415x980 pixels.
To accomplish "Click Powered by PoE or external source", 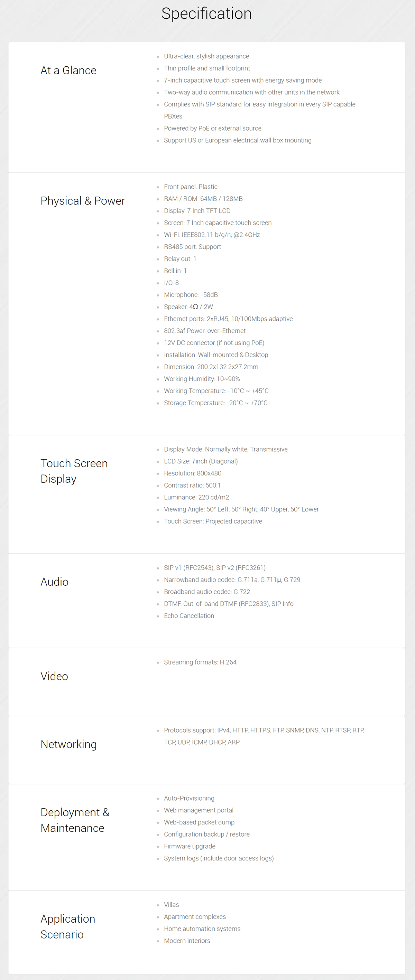I will (213, 128).
